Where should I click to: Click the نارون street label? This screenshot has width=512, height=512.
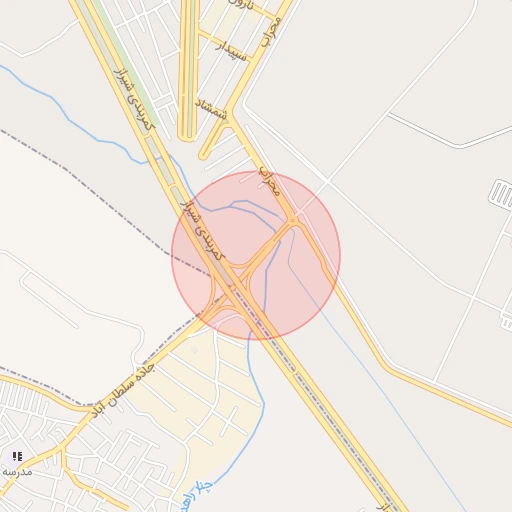click(x=241, y=3)
